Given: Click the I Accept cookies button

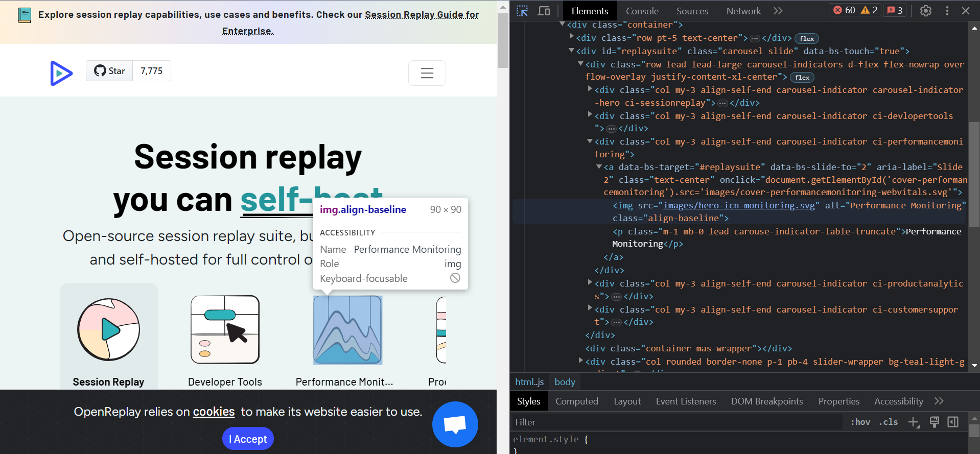Looking at the screenshot, I should [x=248, y=439].
